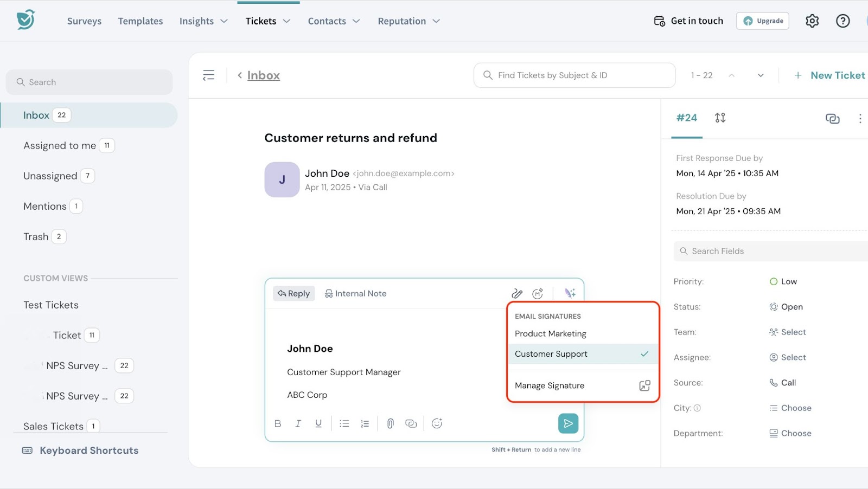
Task: Toggle underline text formatting
Action: click(x=318, y=423)
